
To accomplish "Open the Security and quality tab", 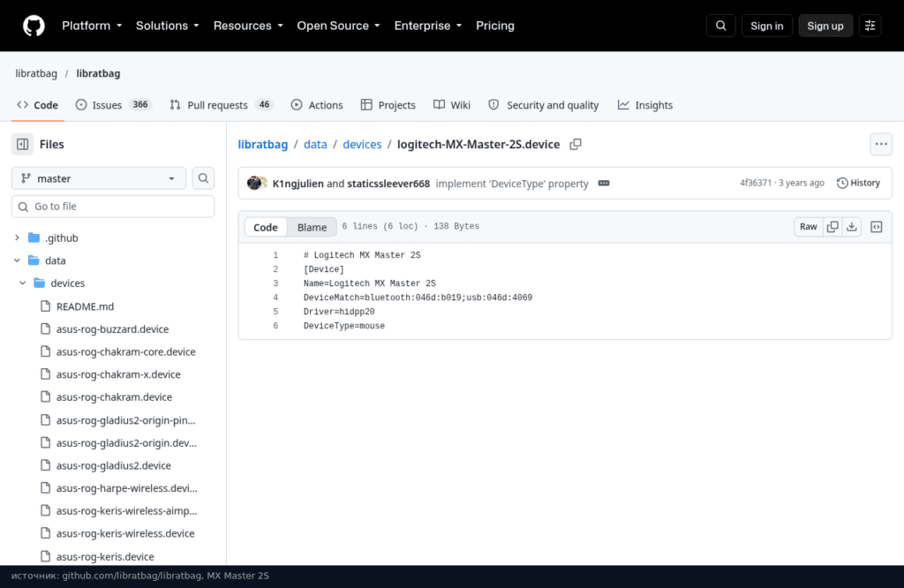I will point(544,105).
